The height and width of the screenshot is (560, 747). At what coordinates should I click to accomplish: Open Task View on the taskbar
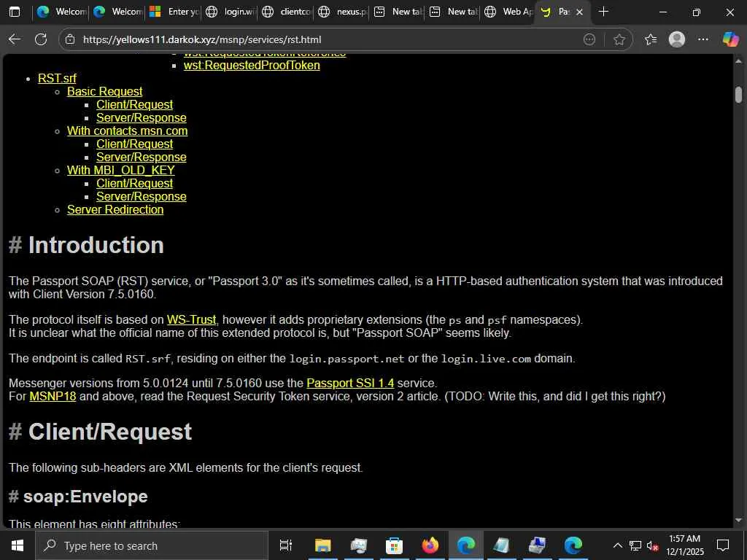286,545
